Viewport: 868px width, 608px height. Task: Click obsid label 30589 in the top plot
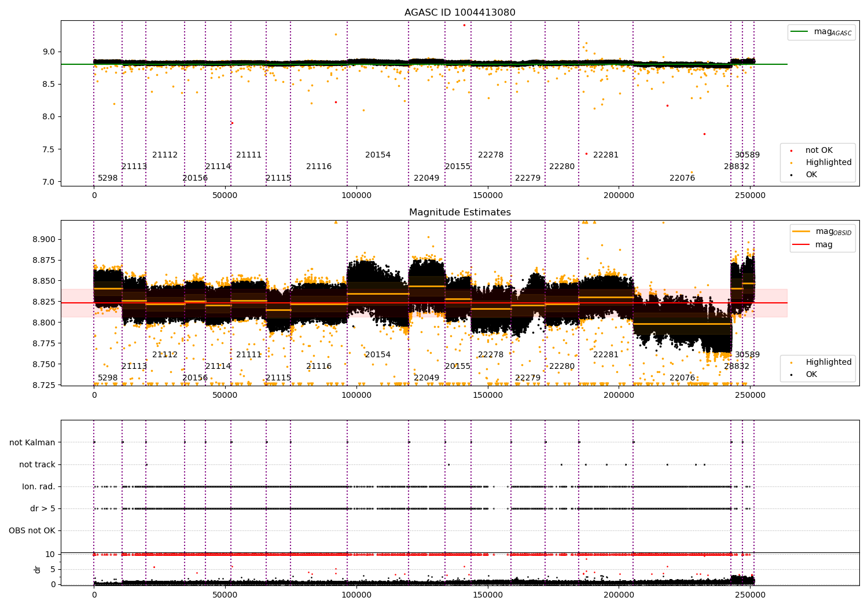(748, 155)
